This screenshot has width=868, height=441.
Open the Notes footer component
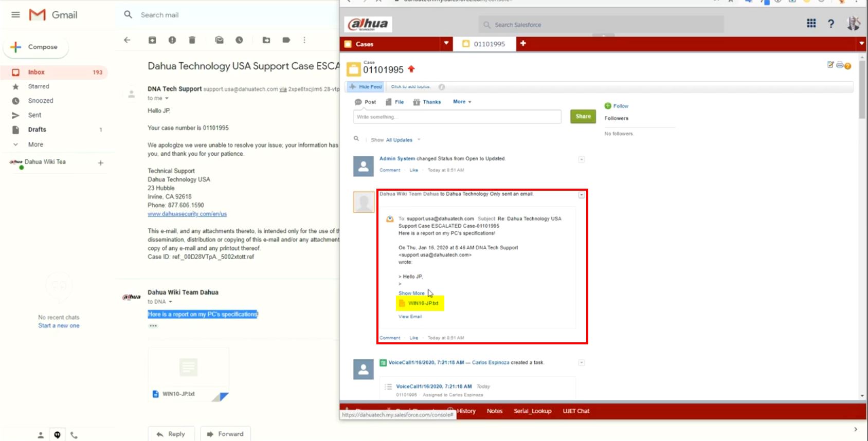point(495,411)
